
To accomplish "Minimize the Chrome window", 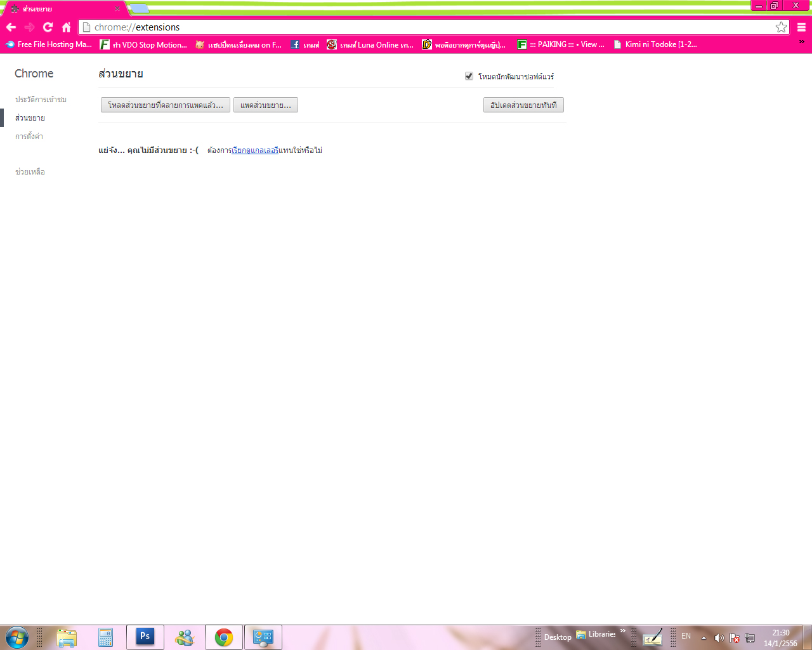I will tap(759, 5).
